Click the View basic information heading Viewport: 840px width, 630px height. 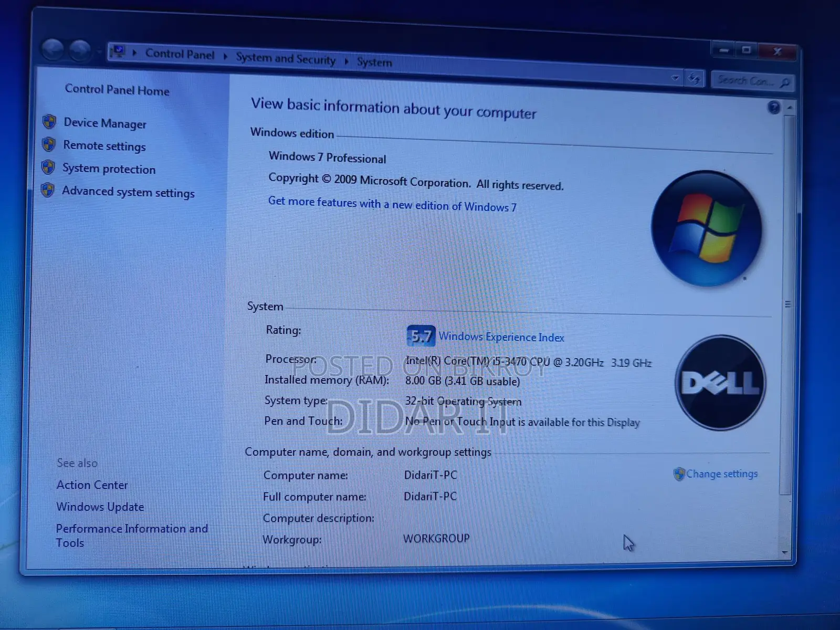393,108
